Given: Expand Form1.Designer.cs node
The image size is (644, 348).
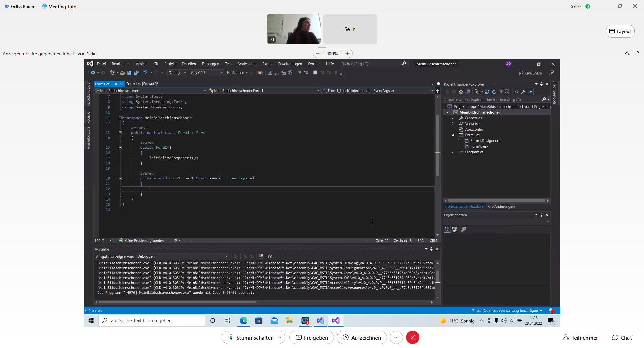Looking at the screenshot, I should tap(458, 141).
